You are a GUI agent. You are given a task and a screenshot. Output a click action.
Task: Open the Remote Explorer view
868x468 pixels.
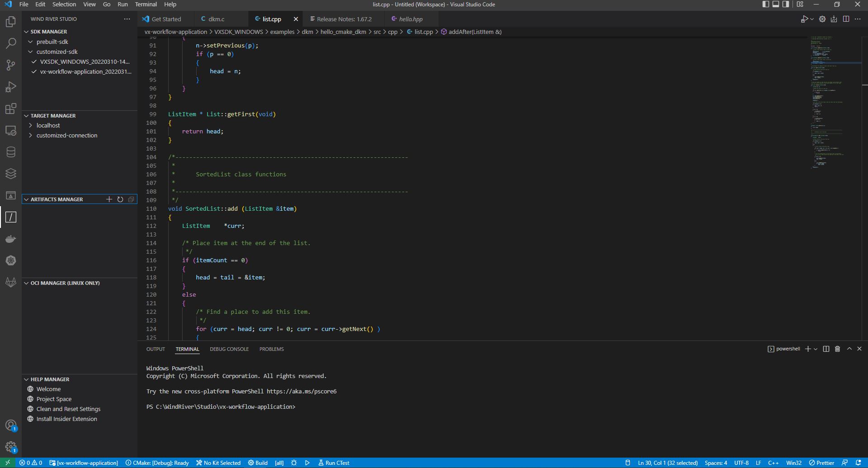[x=11, y=131]
